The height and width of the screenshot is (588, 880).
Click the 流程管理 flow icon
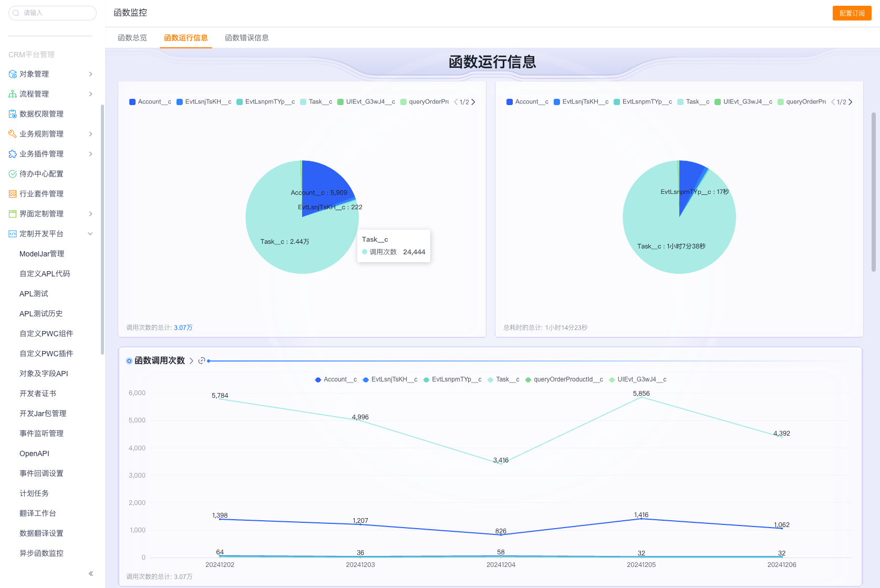[x=13, y=94]
